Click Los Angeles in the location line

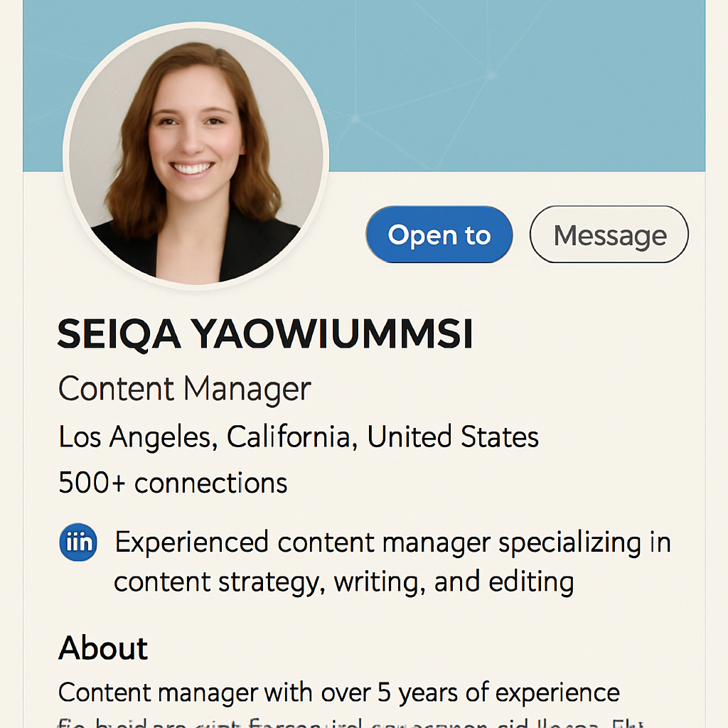click(136, 437)
